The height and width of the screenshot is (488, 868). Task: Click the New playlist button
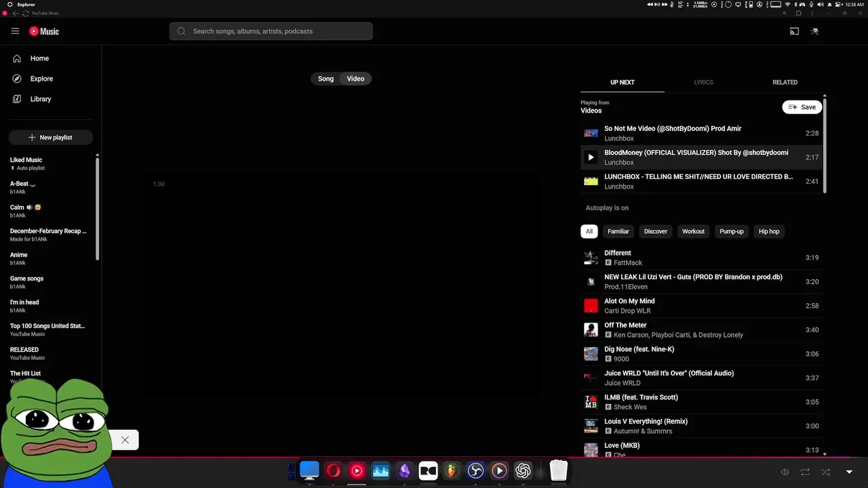pyautogui.click(x=51, y=138)
